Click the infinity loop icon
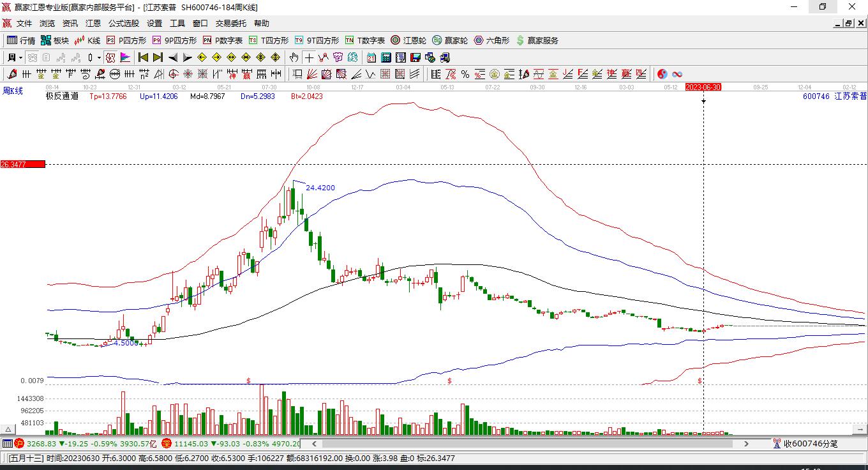This screenshot has width=868, height=470. pyautogui.click(x=677, y=74)
